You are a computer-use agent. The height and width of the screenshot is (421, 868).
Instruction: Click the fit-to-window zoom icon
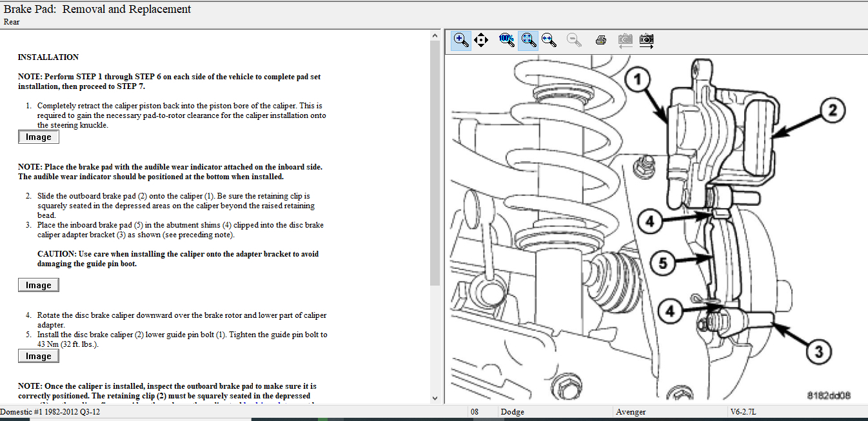(x=528, y=40)
